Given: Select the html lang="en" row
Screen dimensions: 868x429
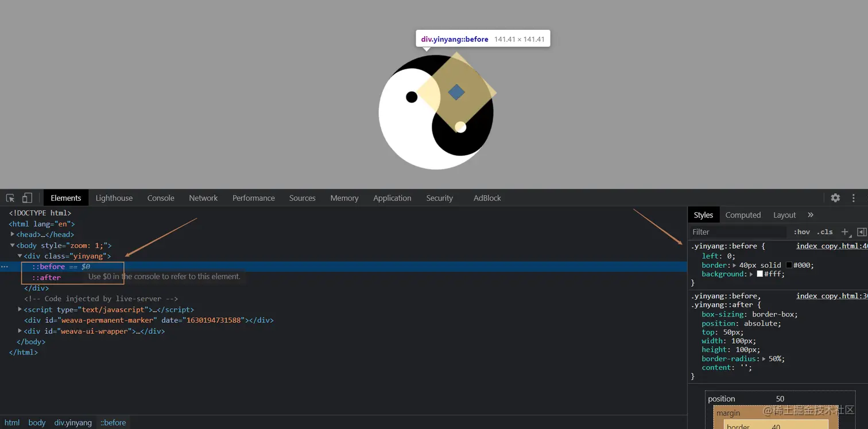Looking at the screenshot, I should point(42,224).
